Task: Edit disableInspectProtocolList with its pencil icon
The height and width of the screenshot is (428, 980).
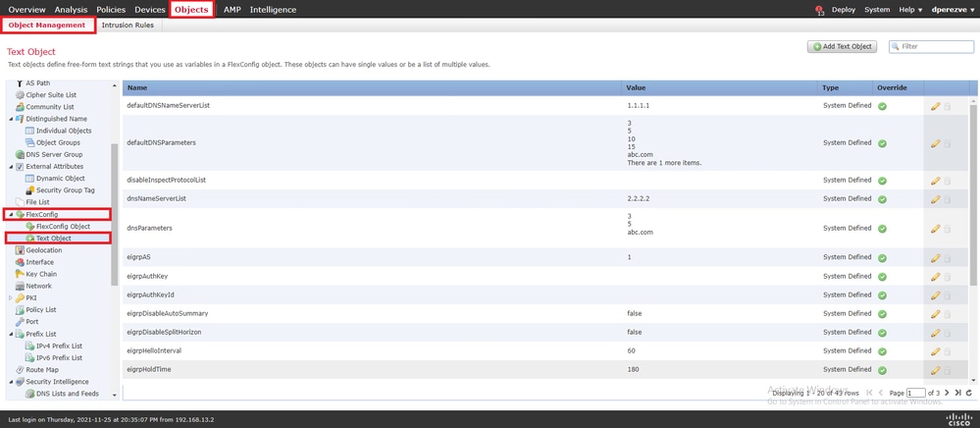Action: click(x=935, y=181)
